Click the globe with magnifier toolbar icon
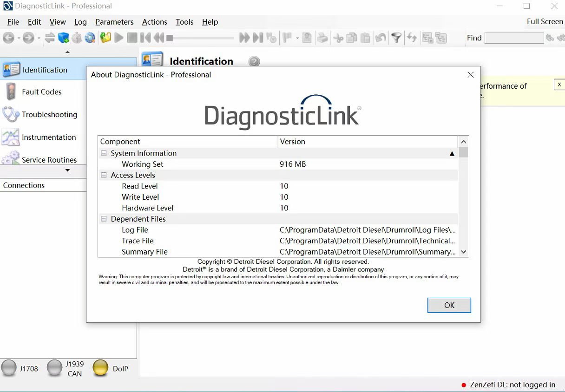The height and width of the screenshot is (392, 565). pyautogui.click(x=90, y=38)
